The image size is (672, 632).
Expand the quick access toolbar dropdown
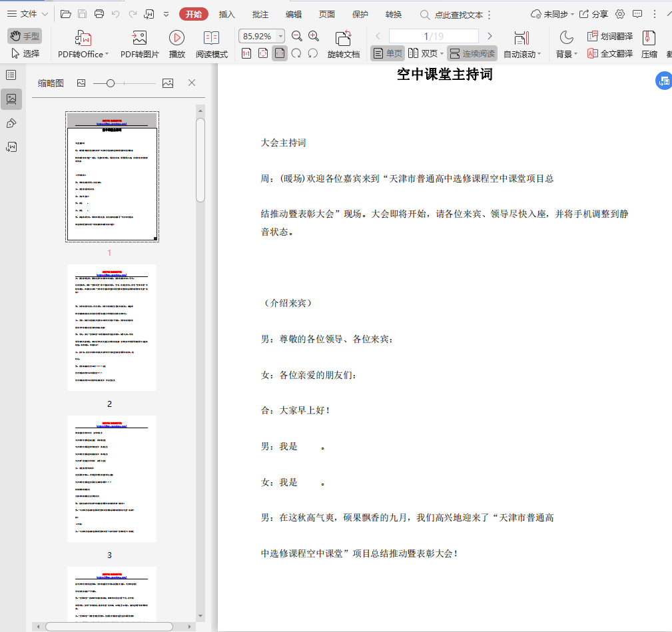pyautogui.click(x=167, y=15)
